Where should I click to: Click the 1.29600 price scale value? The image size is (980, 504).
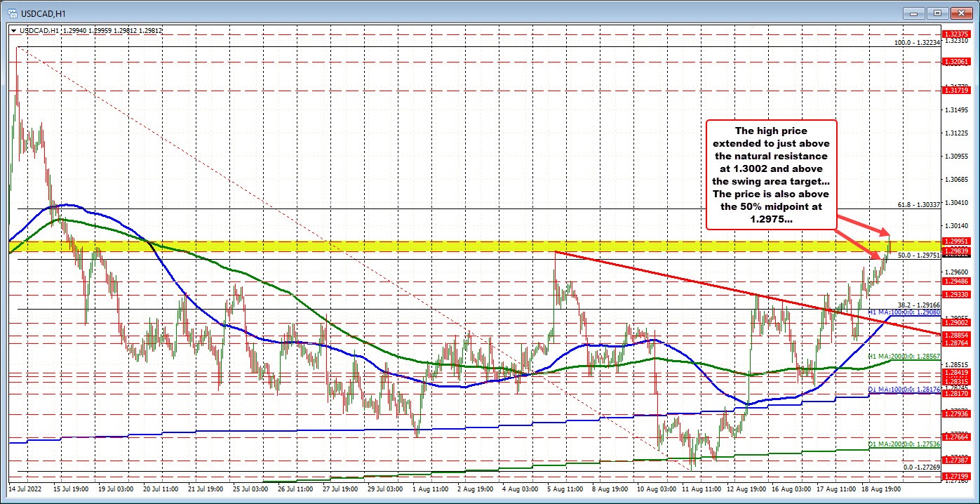[x=955, y=272]
